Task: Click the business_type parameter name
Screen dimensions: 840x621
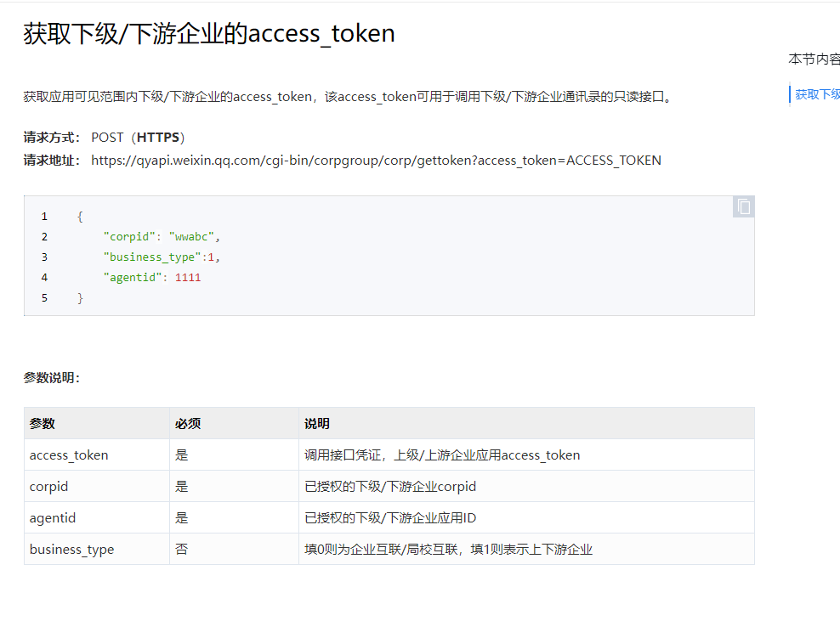Action: tap(71, 549)
